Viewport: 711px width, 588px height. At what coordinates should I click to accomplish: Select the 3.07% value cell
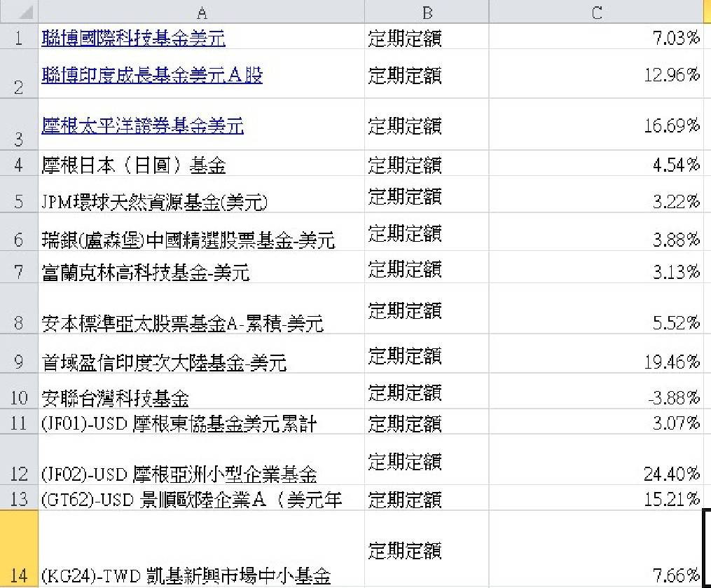596,421
